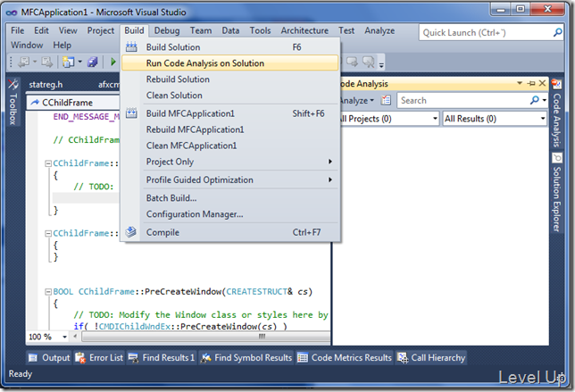The height and width of the screenshot is (392, 575).
Task: Open the Toolbox side panel icon
Action: coord(13,84)
